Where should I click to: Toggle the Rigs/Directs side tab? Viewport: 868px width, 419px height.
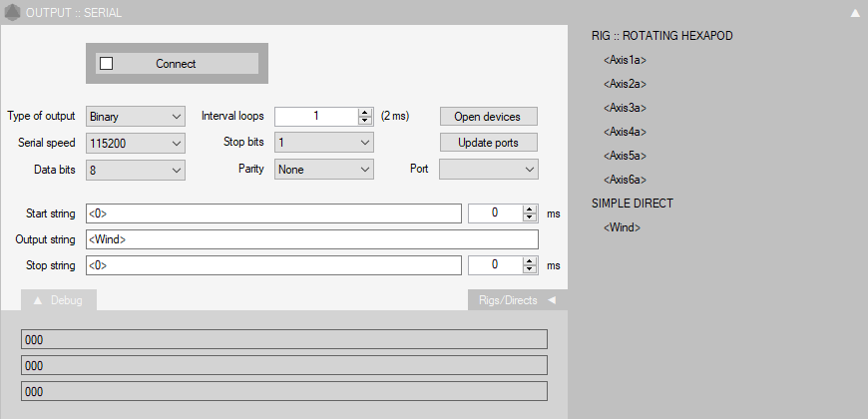pyautogui.click(x=517, y=300)
